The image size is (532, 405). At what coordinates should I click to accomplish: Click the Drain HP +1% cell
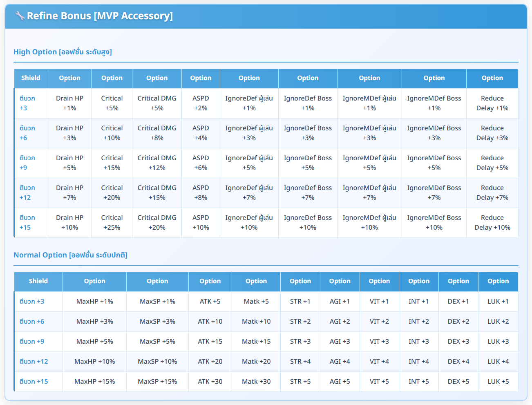click(x=69, y=103)
